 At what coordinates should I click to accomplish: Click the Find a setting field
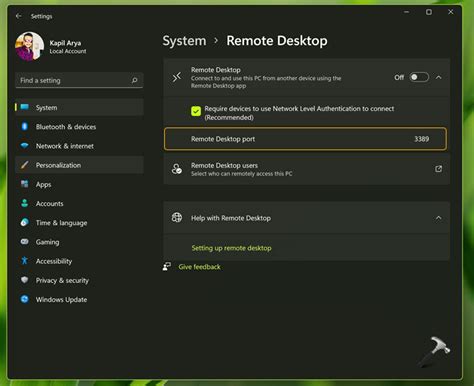click(x=79, y=80)
